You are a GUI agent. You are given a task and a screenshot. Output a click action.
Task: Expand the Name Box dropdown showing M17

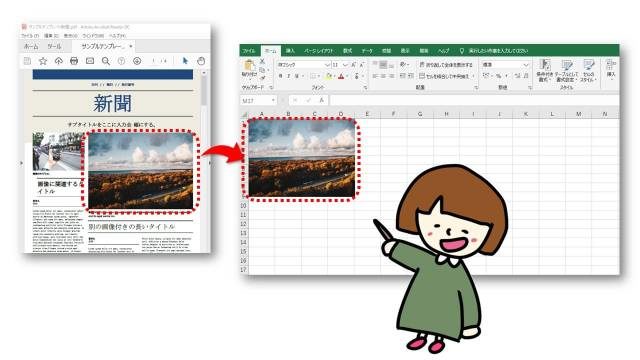[273, 100]
